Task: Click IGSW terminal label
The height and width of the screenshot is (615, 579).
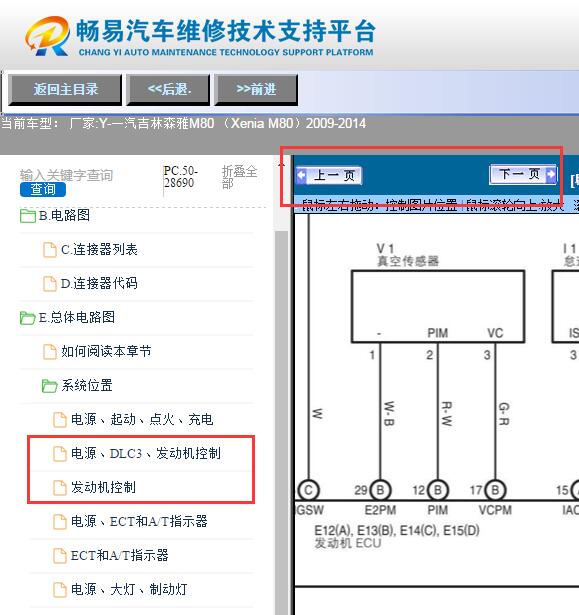Action: (x=310, y=510)
